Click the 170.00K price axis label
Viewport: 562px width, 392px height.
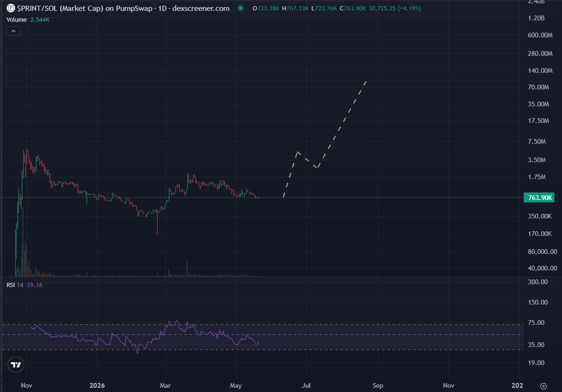tap(539, 234)
